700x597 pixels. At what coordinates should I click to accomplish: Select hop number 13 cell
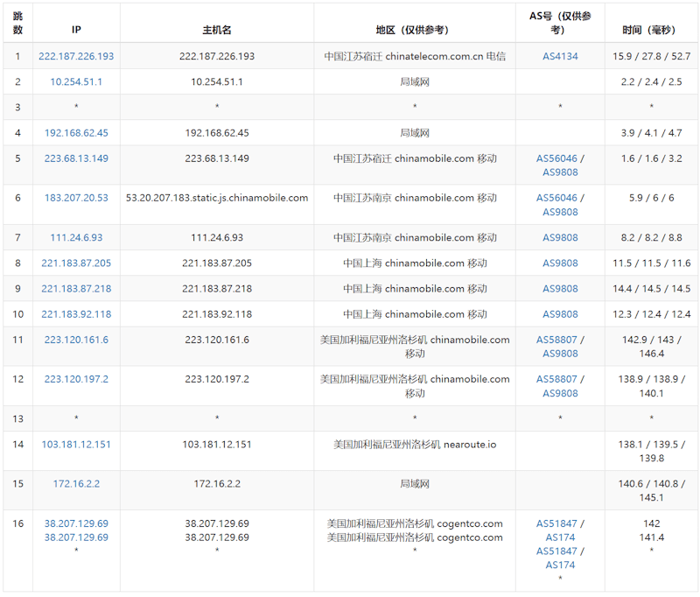click(x=17, y=418)
